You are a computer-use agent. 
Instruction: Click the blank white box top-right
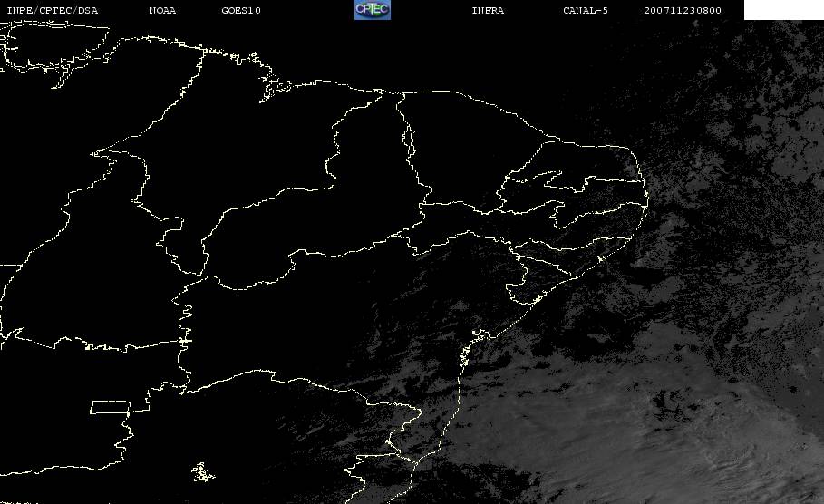pyautogui.click(x=783, y=10)
